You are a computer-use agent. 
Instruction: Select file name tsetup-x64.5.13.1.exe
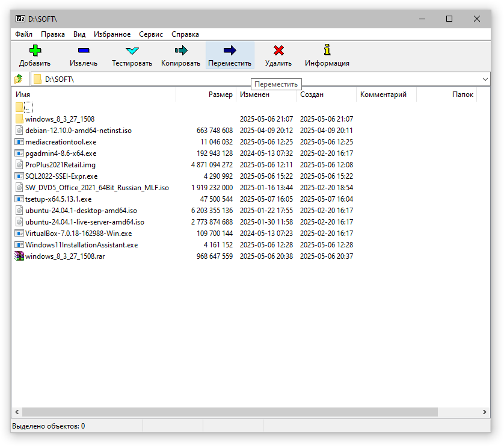coord(58,199)
